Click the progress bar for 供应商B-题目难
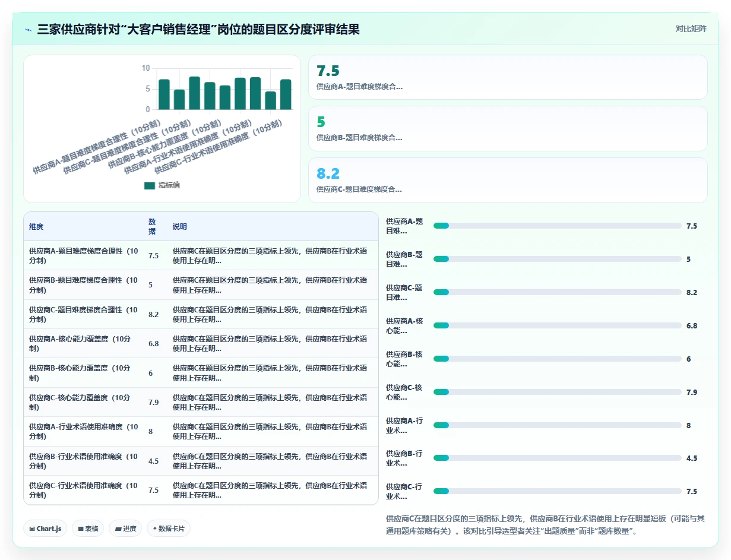Image resolution: width=731 pixels, height=560 pixels. pyautogui.click(x=558, y=259)
